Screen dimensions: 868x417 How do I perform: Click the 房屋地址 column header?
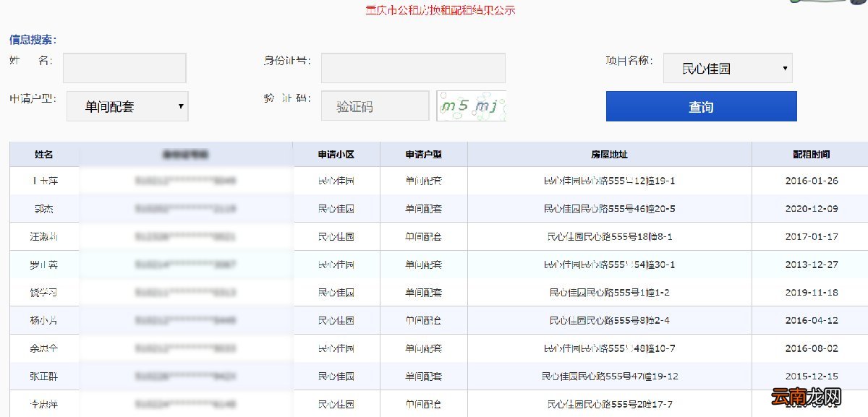coord(611,153)
